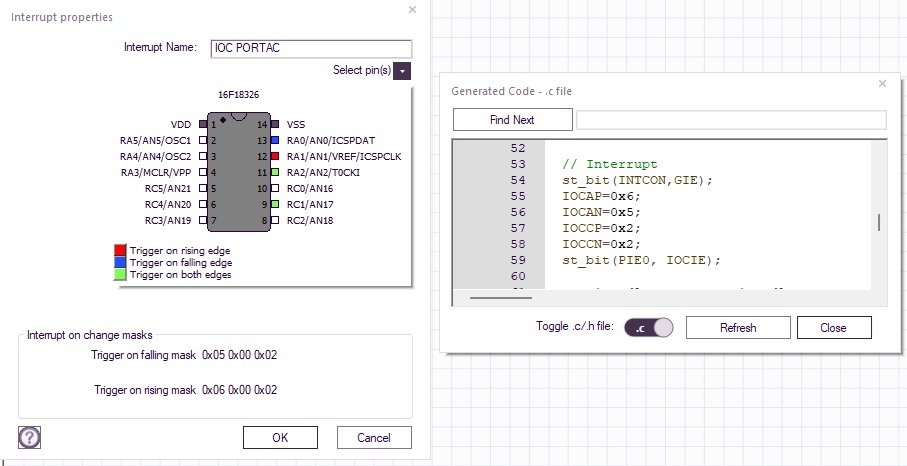The width and height of the screenshot is (907, 466).
Task: Click the blue RA0/AN0/ICSPDAT pin box
Action: [274, 141]
